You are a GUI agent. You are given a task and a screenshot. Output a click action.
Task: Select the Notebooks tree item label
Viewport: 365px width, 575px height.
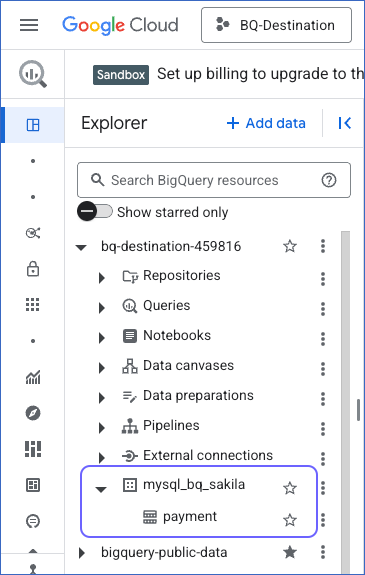click(x=177, y=335)
